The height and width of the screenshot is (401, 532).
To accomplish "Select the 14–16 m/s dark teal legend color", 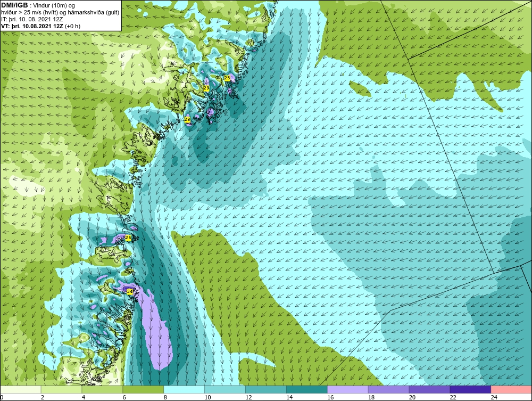I will [307, 389].
